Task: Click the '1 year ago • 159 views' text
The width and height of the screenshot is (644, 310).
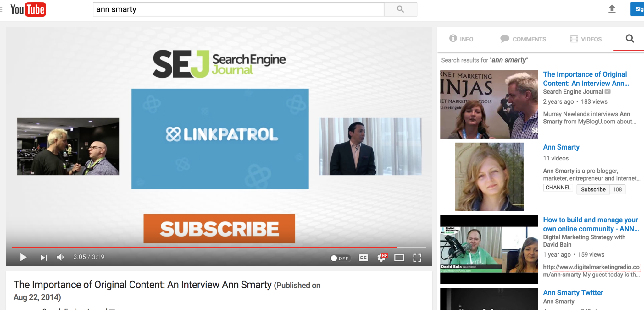Action: click(x=574, y=255)
